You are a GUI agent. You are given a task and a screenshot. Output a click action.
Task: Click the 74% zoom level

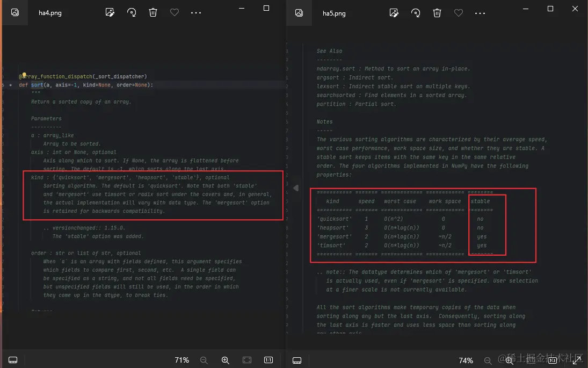pyautogui.click(x=466, y=360)
